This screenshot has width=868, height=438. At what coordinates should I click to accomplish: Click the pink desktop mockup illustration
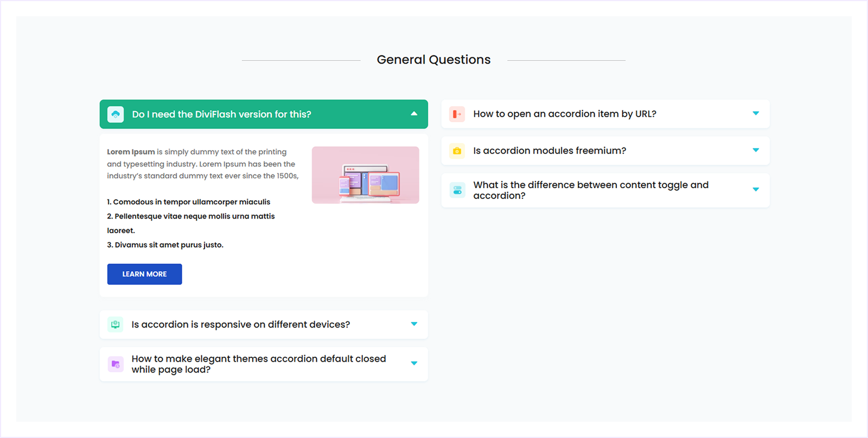click(x=365, y=175)
